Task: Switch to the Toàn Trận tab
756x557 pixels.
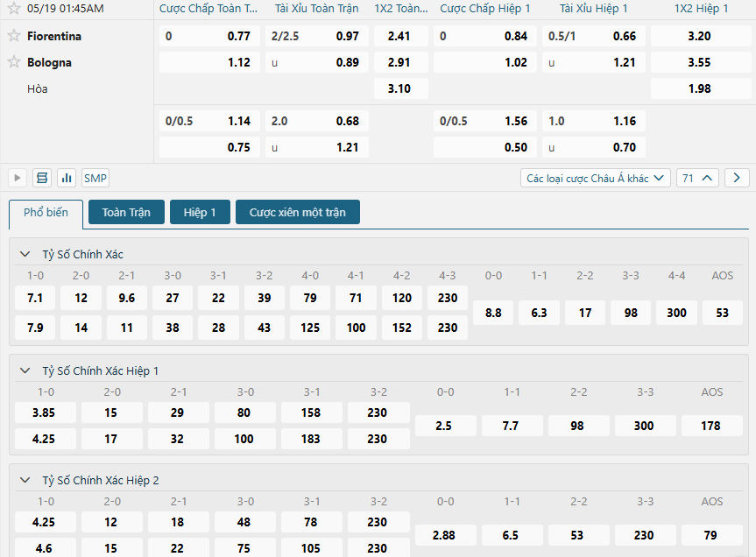Action: coord(126,212)
